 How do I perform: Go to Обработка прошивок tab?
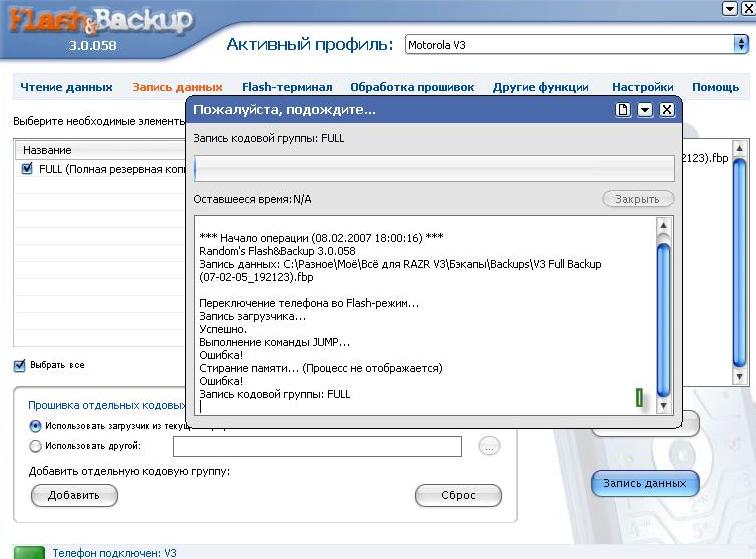412,87
